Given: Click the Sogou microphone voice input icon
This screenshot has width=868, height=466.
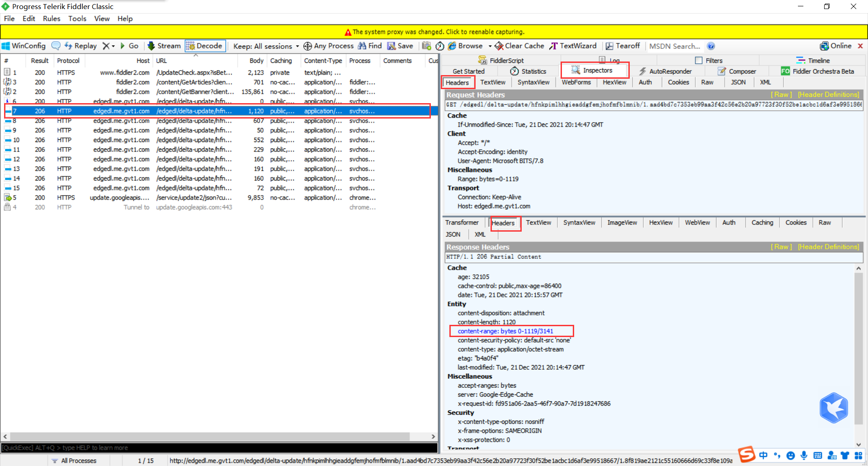Looking at the screenshot, I should [804, 455].
